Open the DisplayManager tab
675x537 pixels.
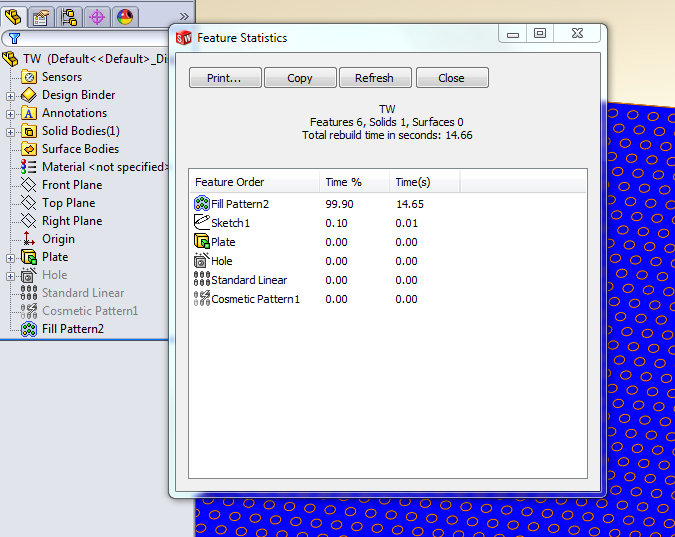point(124,16)
